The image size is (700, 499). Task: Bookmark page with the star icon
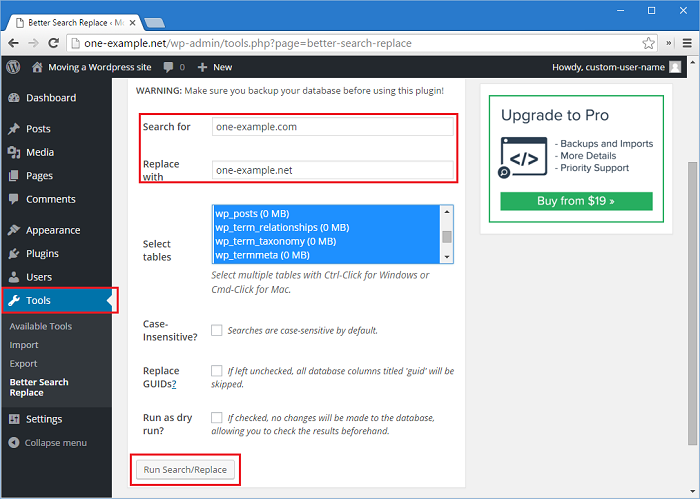point(648,43)
